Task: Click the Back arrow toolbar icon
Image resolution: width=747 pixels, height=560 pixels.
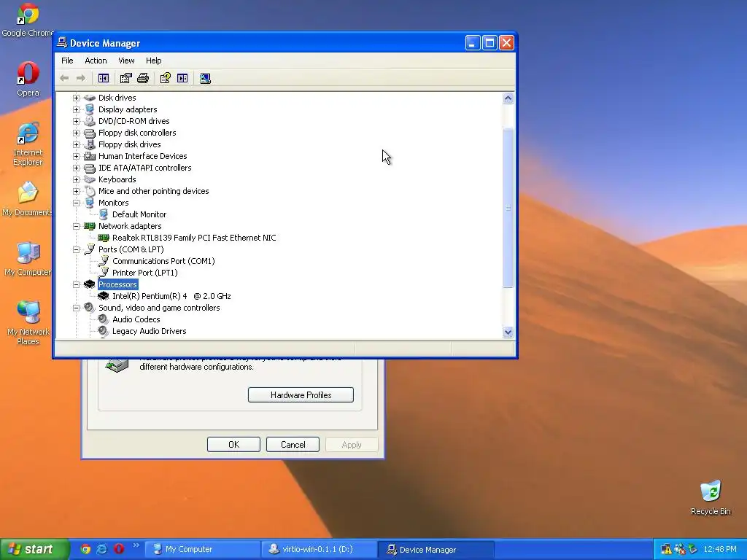Action: point(64,78)
